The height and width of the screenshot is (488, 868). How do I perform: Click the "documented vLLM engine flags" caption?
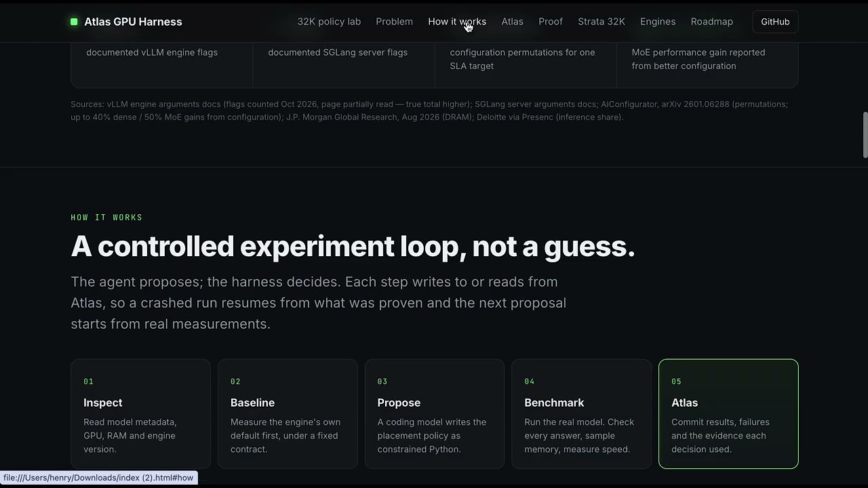click(x=152, y=52)
